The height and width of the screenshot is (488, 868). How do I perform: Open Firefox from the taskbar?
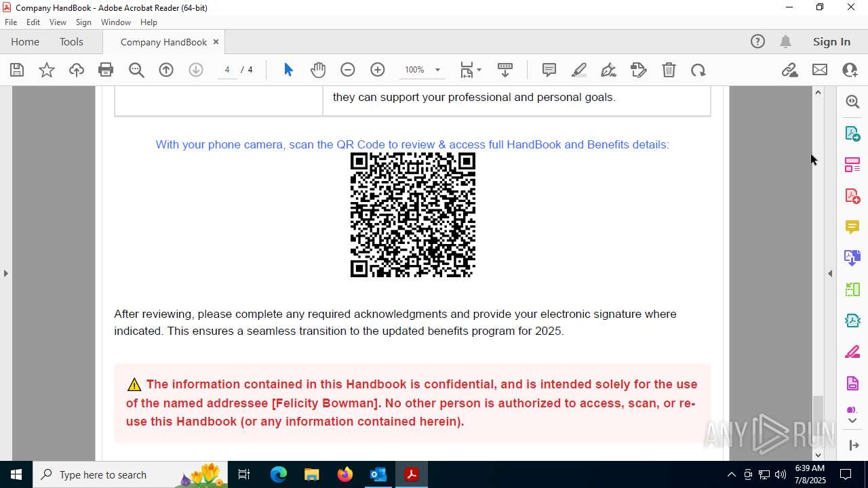[x=345, y=474]
